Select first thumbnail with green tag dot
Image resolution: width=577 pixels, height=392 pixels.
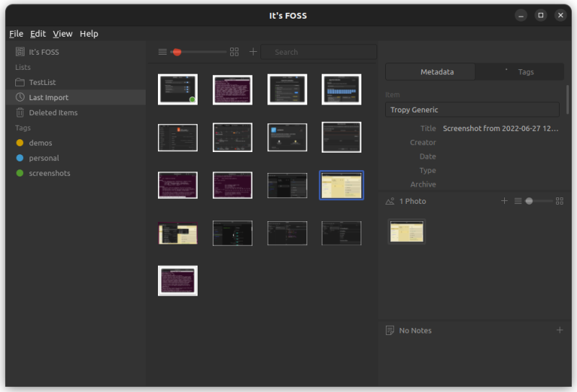(x=177, y=89)
